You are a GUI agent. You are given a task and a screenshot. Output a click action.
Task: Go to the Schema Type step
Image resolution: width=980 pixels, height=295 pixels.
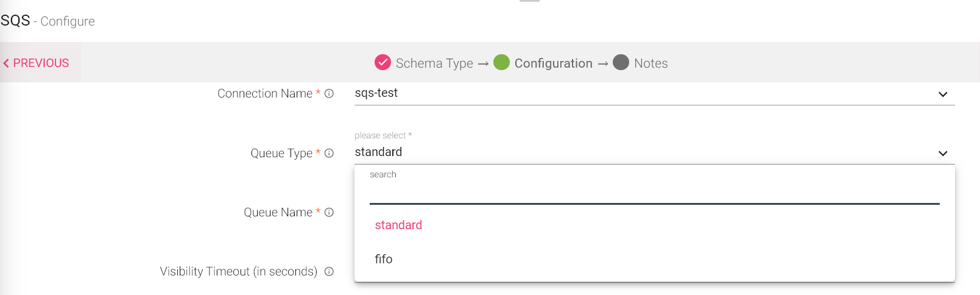click(434, 63)
